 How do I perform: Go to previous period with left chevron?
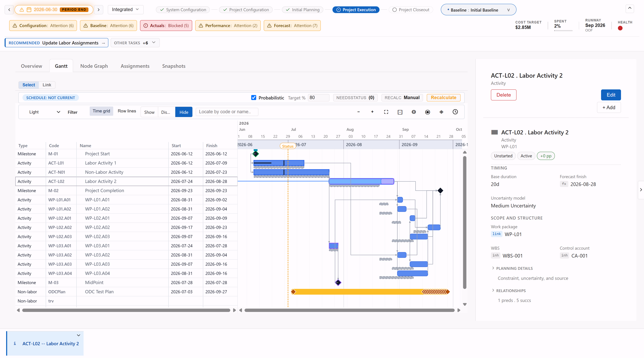9,10
